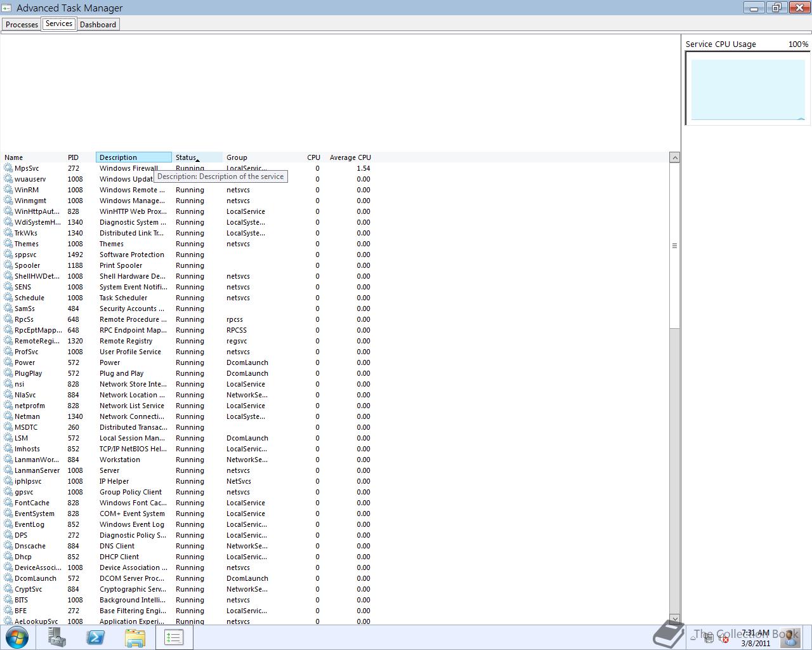The height and width of the screenshot is (650, 812).
Task: Click the MpsSvc service gear icon
Action: click(x=8, y=168)
